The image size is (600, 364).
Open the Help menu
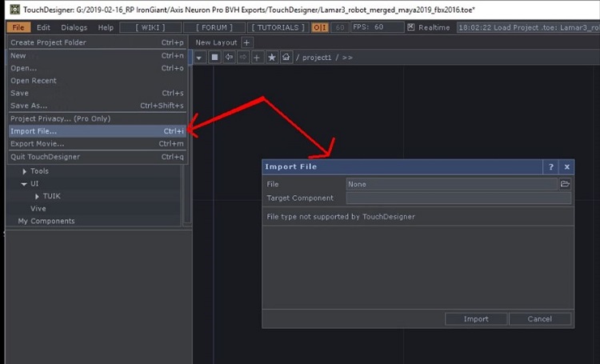tap(106, 27)
